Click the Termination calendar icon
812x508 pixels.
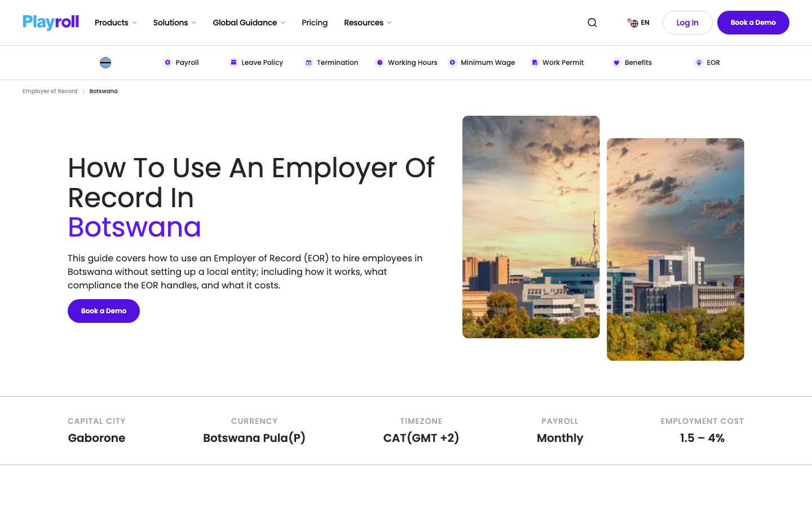[x=308, y=63]
